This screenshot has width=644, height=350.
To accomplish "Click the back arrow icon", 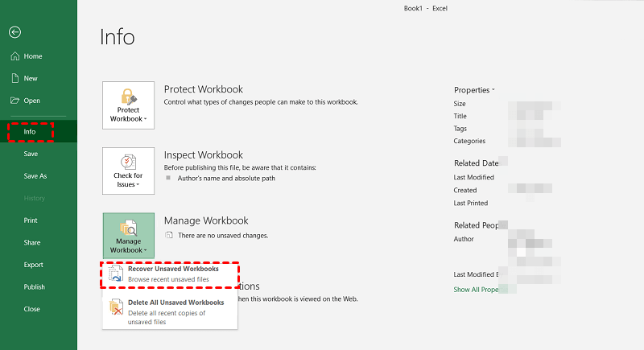I will 14,32.
